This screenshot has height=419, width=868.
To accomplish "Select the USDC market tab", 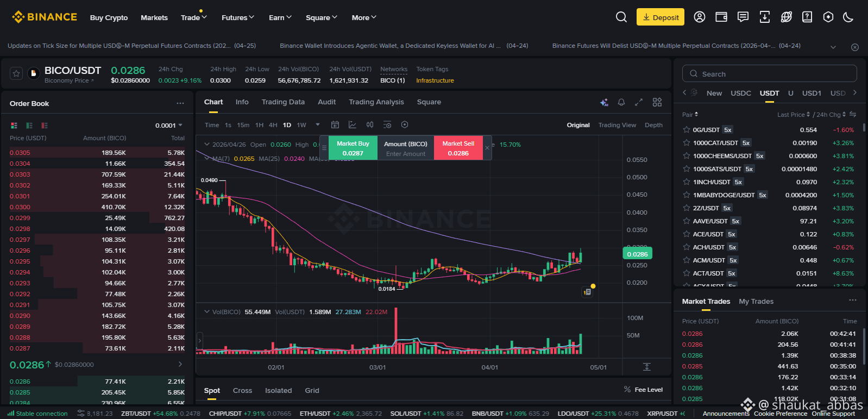I will click(x=741, y=93).
